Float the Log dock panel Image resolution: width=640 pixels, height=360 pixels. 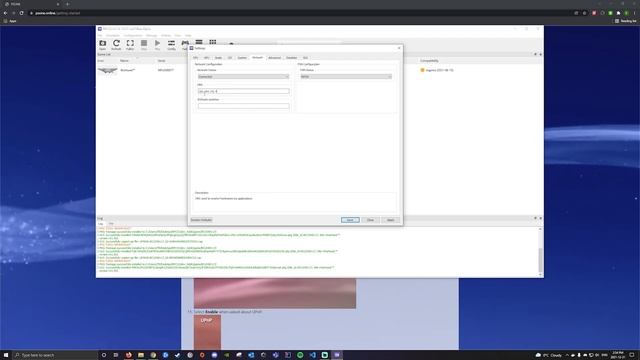[535, 218]
